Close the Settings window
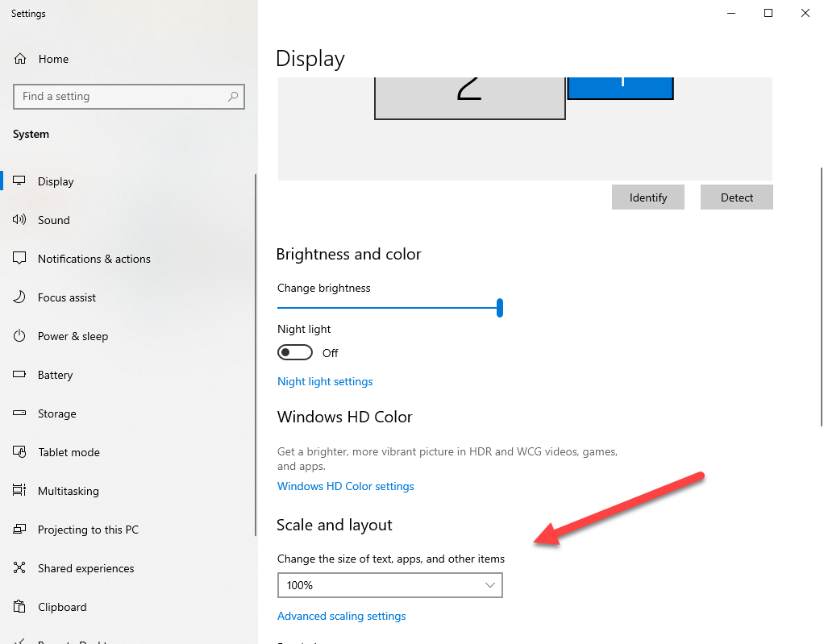The image size is (824, 644). tap(805, 13)
